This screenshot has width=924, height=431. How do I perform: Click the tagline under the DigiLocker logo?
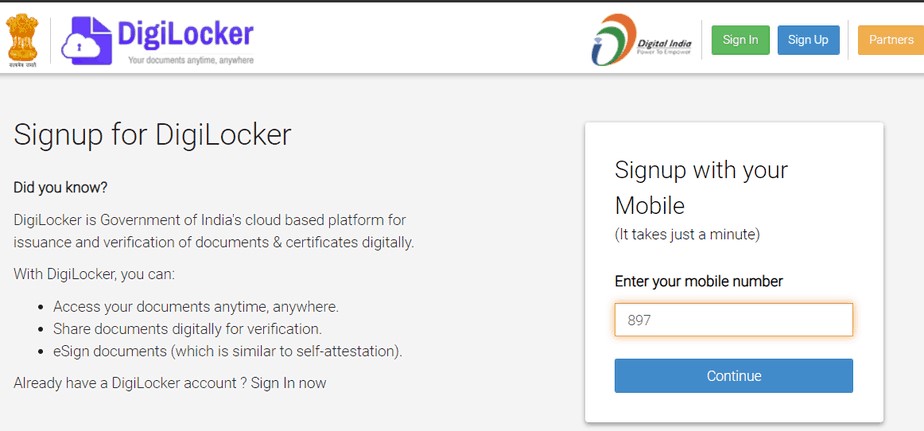pos(190,60)
